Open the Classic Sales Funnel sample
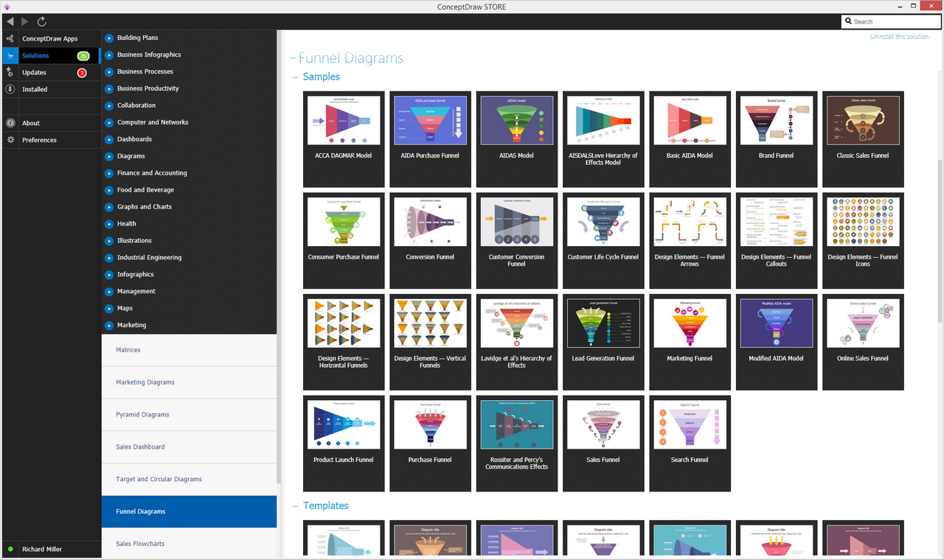Image resolution: width=944 pixels, height=560 pixels. 863,139
